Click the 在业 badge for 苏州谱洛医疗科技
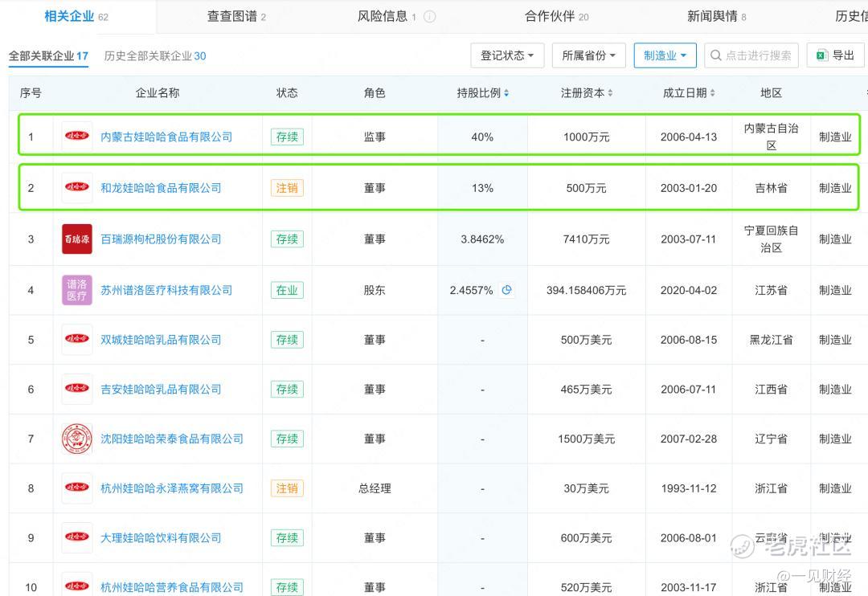868x596 pixels. (x=287, y=290)
